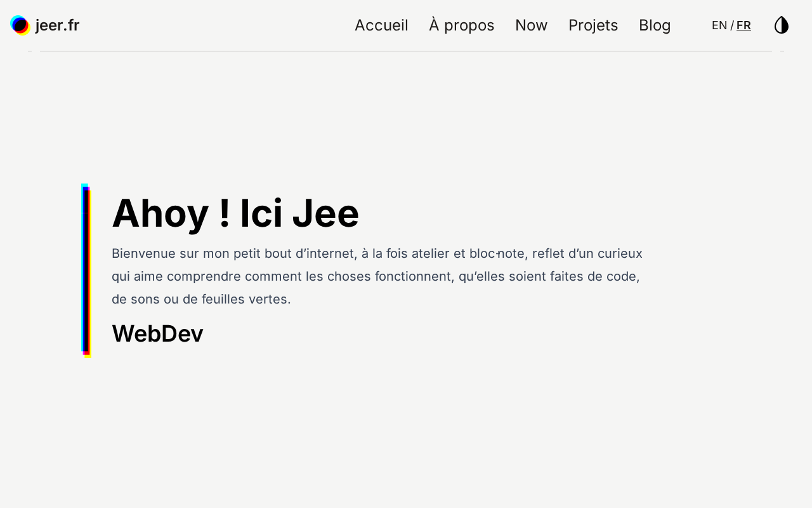This screenshot has width=812, height=508.
Task: Click the colorful circle logo icon
Action: pyautogui.click(x=20, y=25)
